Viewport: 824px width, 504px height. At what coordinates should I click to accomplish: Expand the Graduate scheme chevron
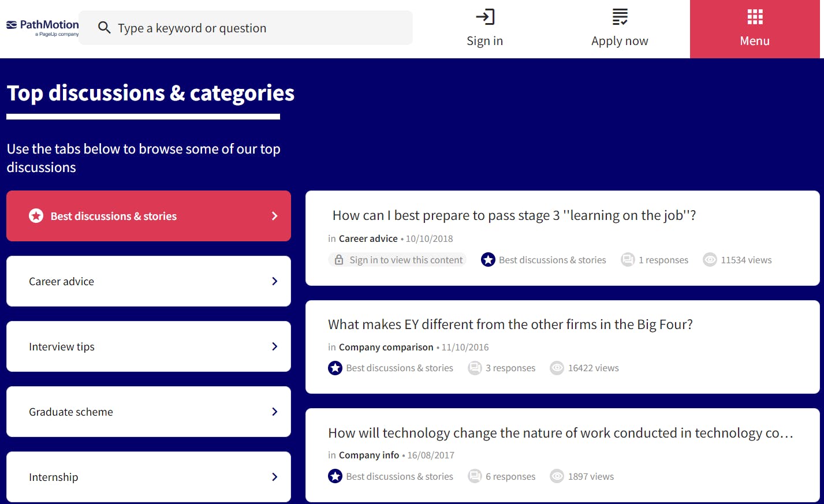[x=274, y=412]
